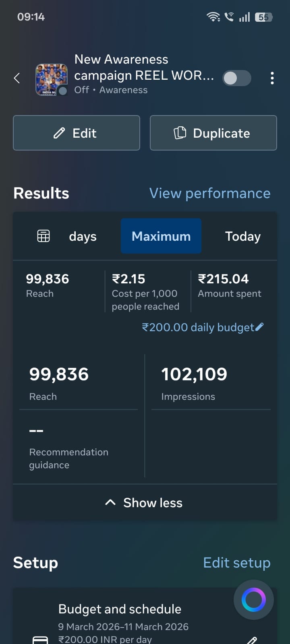Tap the back arrow icon
The width and height of the screenshot is (290, 644).
tap(17, 78)
